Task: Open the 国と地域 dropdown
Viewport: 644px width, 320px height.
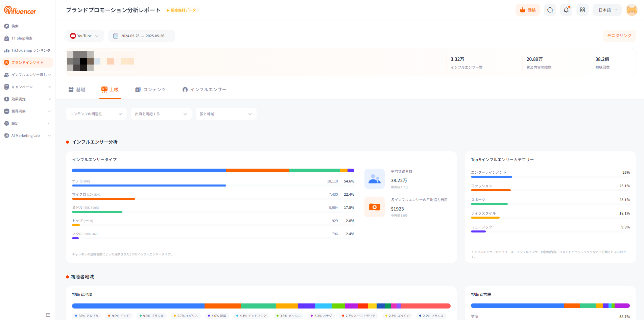Action: point(226,114)
